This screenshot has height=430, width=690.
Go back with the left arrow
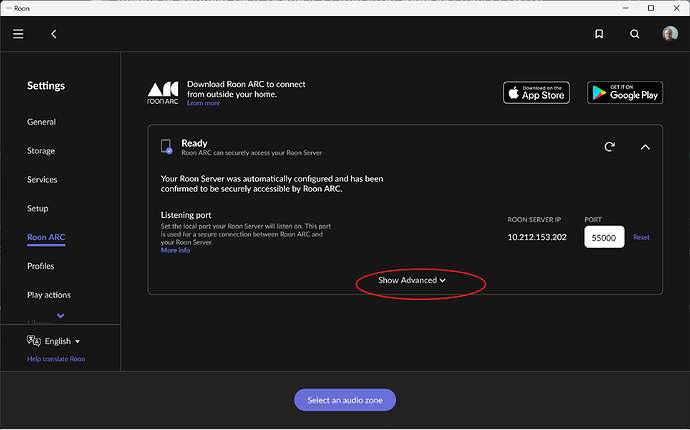pos(54,34)
